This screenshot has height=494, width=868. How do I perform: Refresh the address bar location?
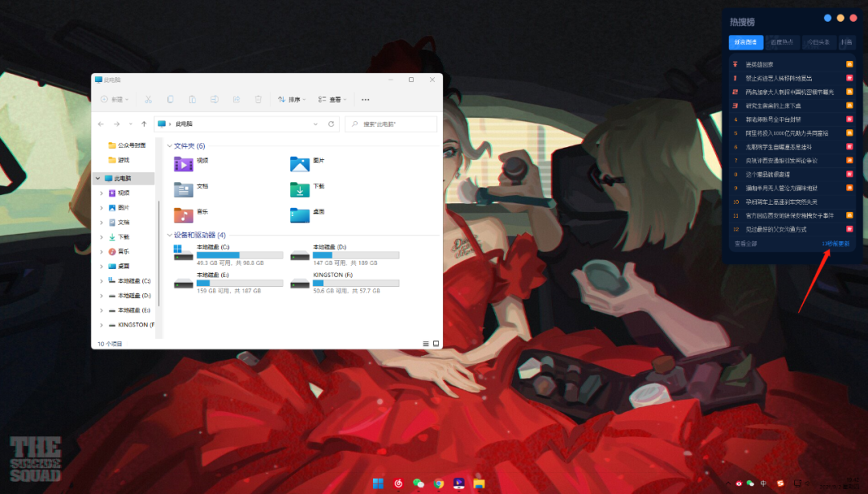coord(331,124)
